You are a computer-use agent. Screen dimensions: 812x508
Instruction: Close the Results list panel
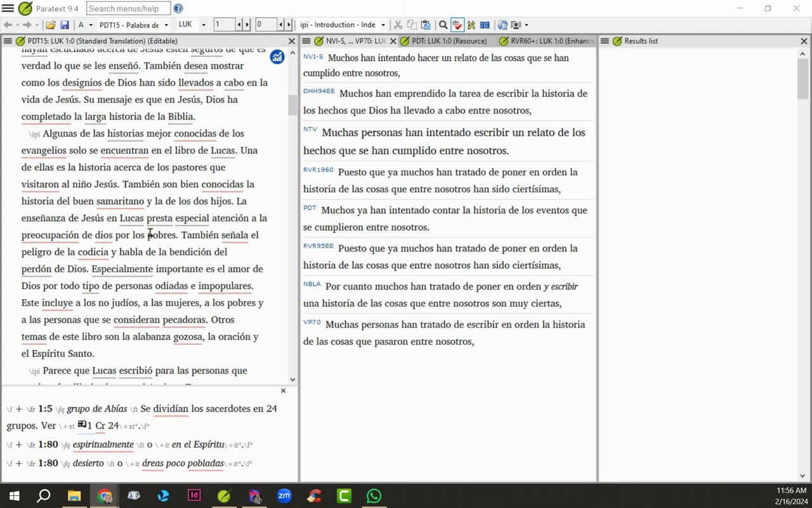point(804,41)
